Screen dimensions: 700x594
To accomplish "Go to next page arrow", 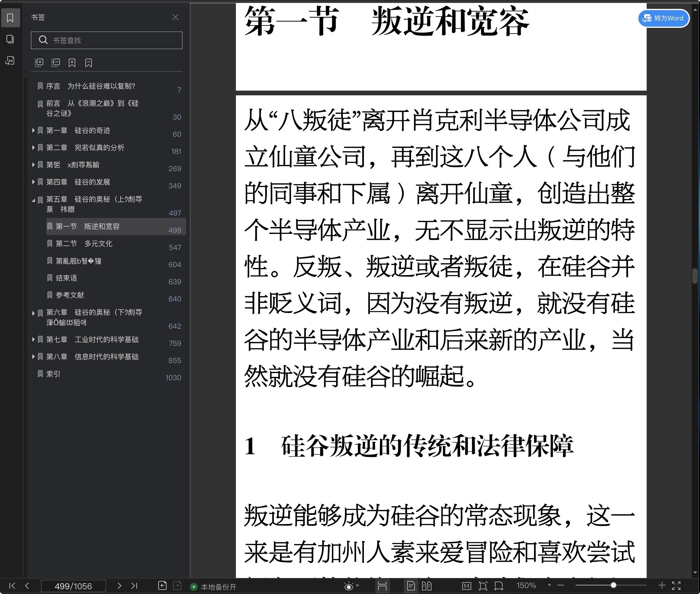I will pos(119,586).
